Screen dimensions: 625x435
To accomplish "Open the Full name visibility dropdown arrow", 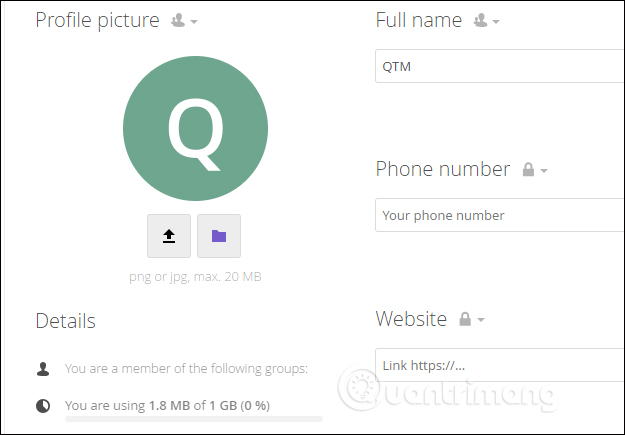I will coord(496,21).
